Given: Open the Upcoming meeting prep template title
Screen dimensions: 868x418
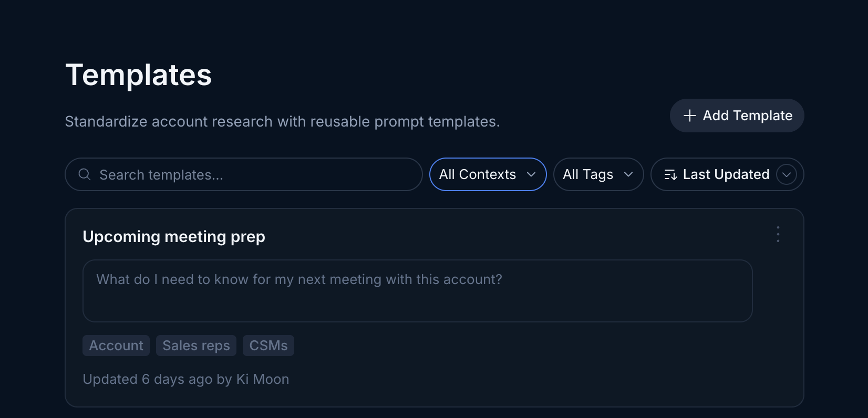Looking at the screenshot, I should pyautogui.click(x=174, y=237).
